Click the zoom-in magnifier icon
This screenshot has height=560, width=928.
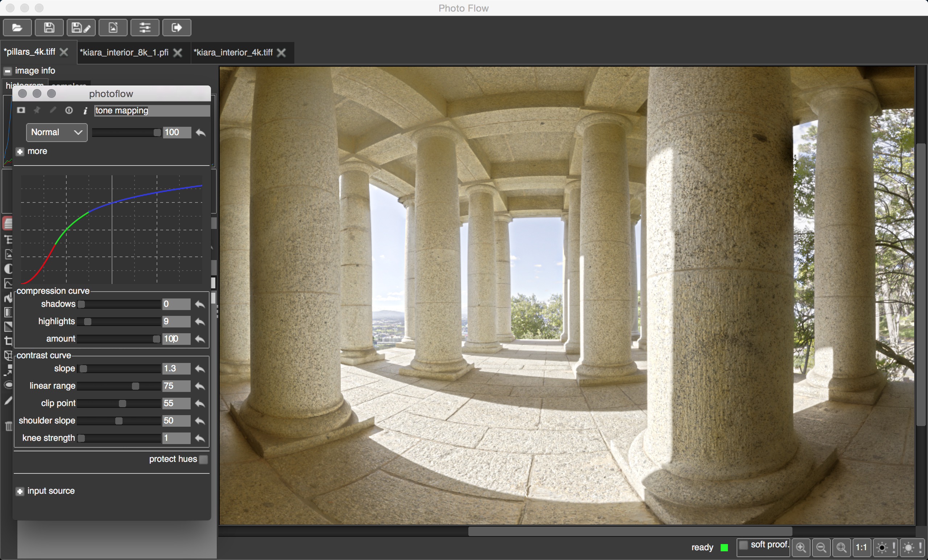(x=801, y=547)
